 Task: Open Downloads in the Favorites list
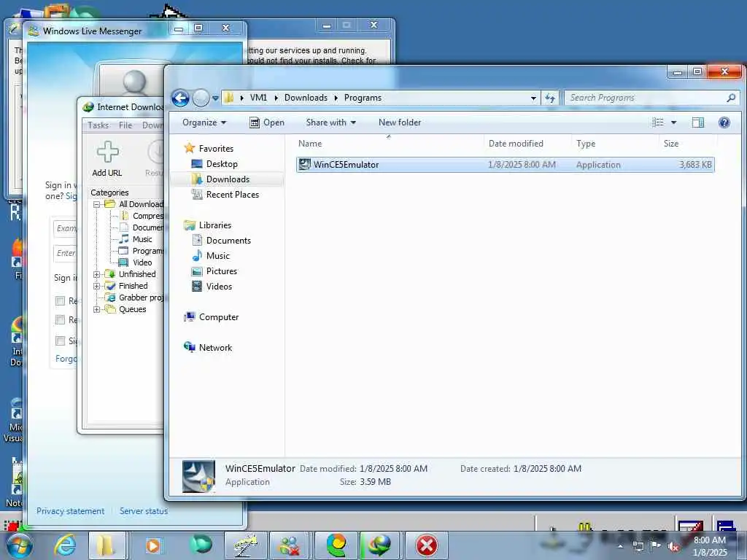point(228,179)
